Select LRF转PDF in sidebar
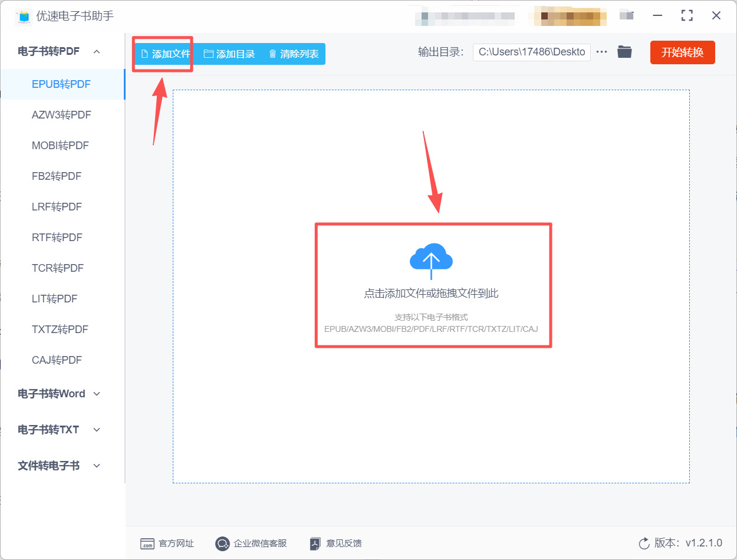This screenshot has height=560, width=737. [x=57, y=207]
